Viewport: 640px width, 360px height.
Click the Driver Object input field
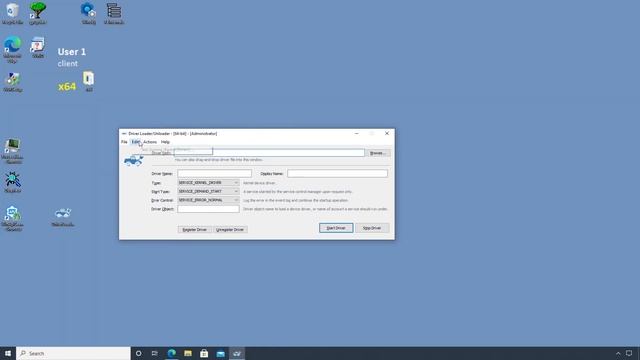(208, 209)
